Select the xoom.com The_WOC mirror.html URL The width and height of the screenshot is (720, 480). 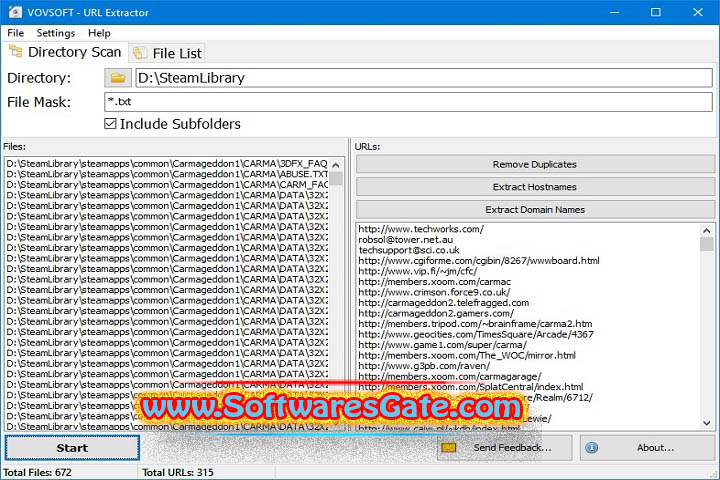467,355
